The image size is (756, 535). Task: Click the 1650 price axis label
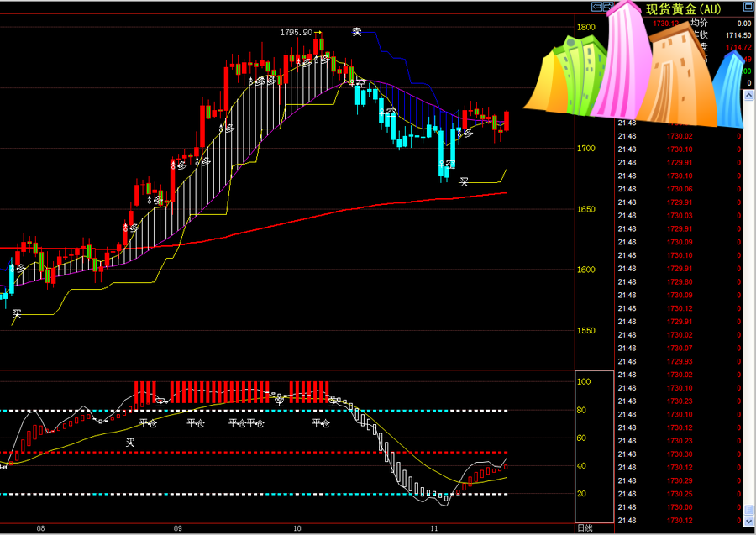point(586,209)
